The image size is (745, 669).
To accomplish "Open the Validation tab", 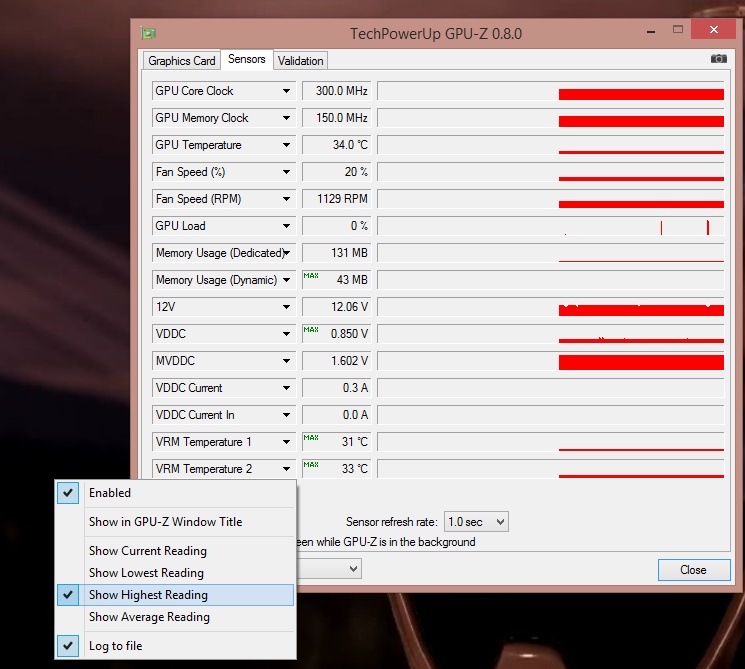I will [300, 61].
